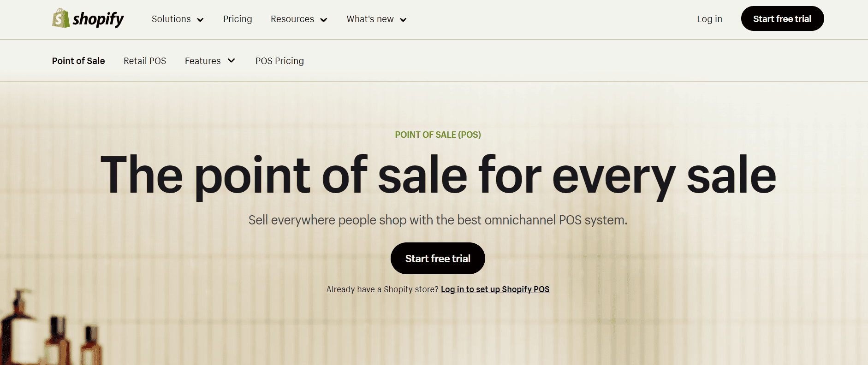The width and height of the screenshot is (868, 365).
Task: Click the 'POINT OF SALE (POS)' label
Action: pos(438,135)
